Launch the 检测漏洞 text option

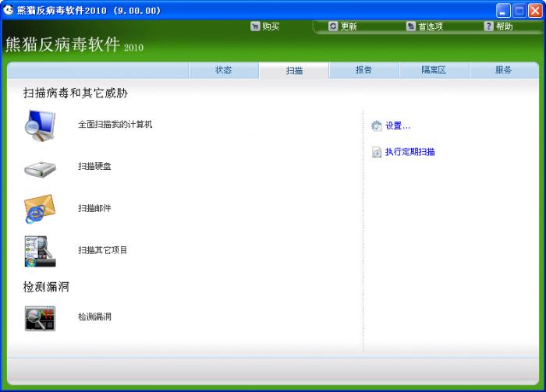pyautogui.click(x=94, y=317)
